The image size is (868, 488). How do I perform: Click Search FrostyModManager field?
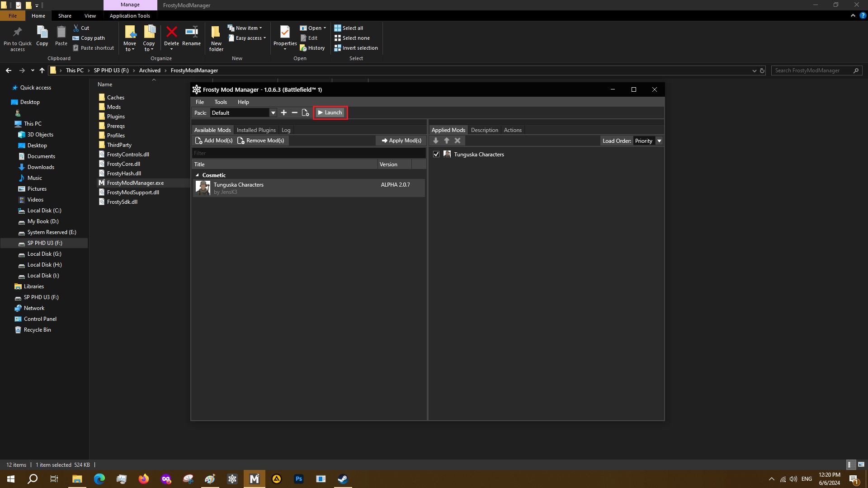click(x=816, y=70)
